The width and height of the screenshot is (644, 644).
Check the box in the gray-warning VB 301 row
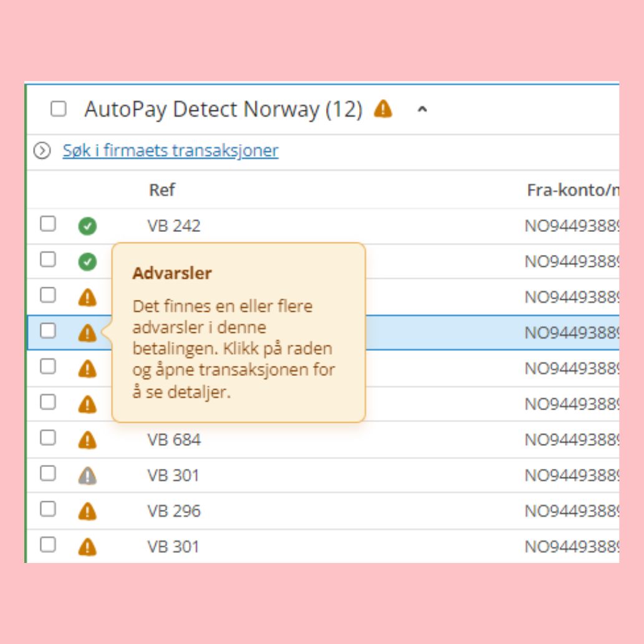(48, 474)
